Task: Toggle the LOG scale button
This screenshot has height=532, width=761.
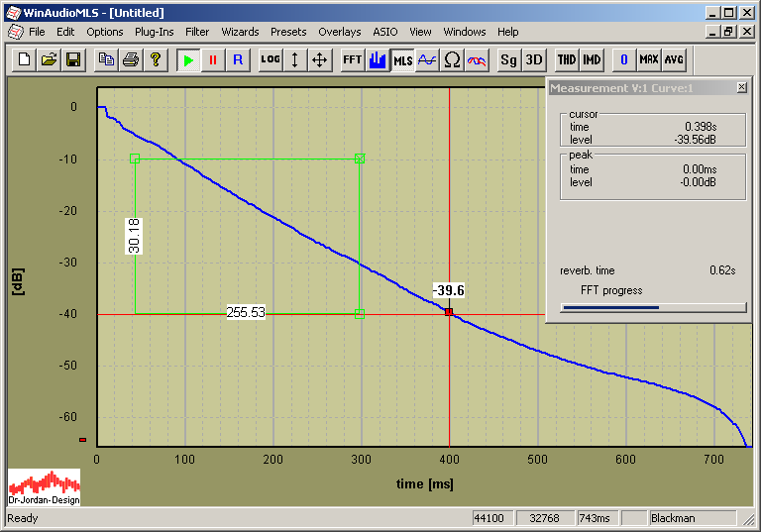Action: coord(271,59)
